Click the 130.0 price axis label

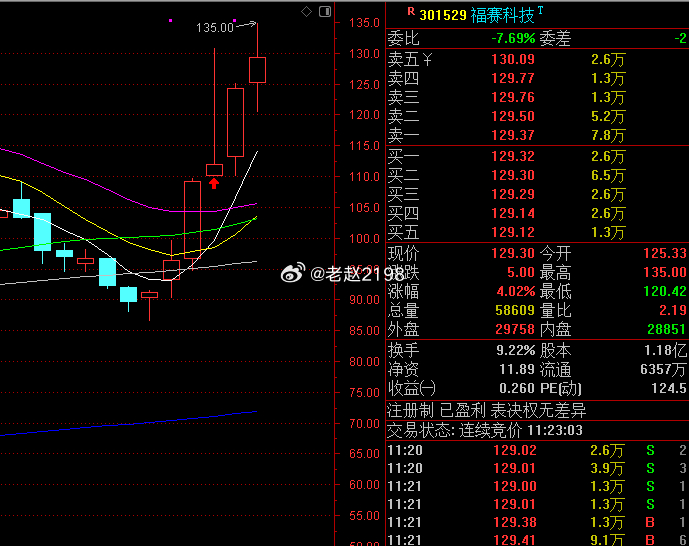click(364, 54)
